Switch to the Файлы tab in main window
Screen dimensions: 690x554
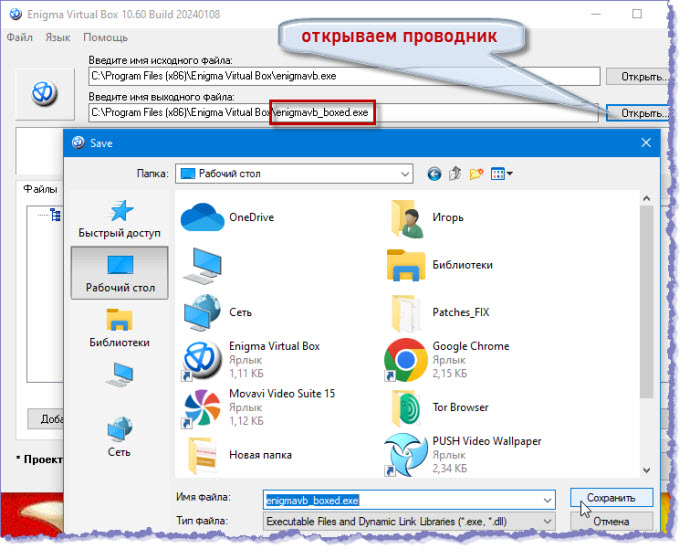point(40,189)
